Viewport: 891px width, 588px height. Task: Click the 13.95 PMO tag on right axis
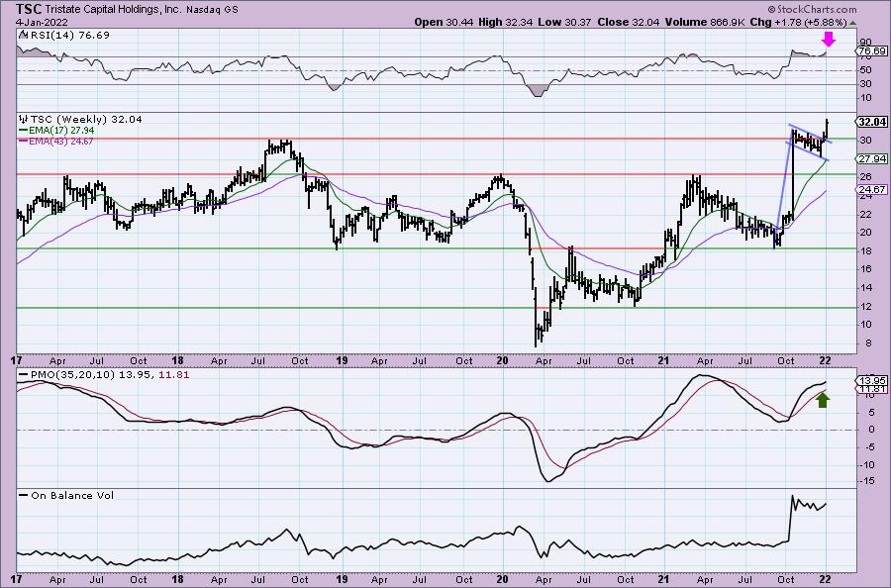click(872, 381)
